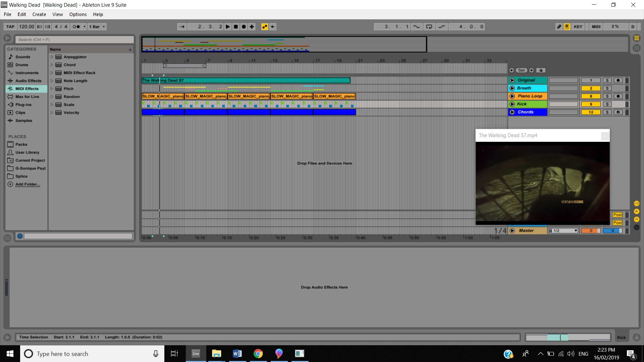Image resolution: width=644 pixels, height=362 pixels.
Task: Toggle the arrangement Loop switch
Action: (x=429, y=27)
